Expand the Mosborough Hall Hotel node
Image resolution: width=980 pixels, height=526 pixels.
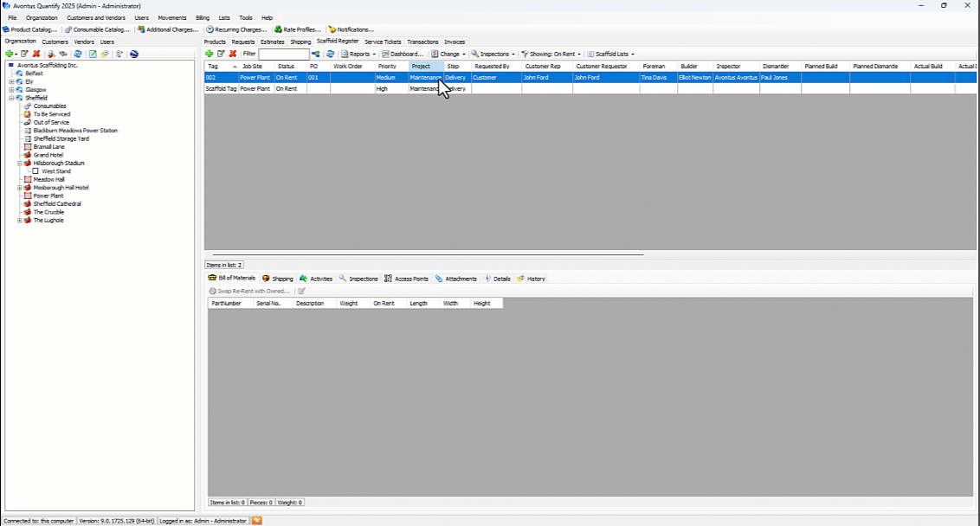coord(20,188)
